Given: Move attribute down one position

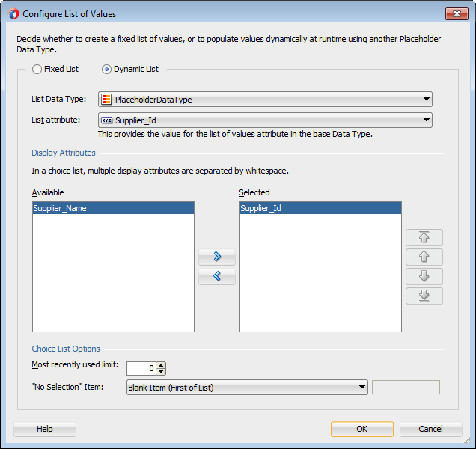Looking at the screenshot, I should click(424, 276).
